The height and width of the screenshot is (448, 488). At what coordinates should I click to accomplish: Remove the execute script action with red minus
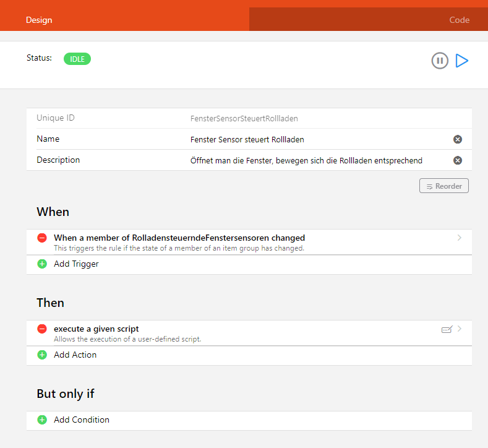click(42, 329)
